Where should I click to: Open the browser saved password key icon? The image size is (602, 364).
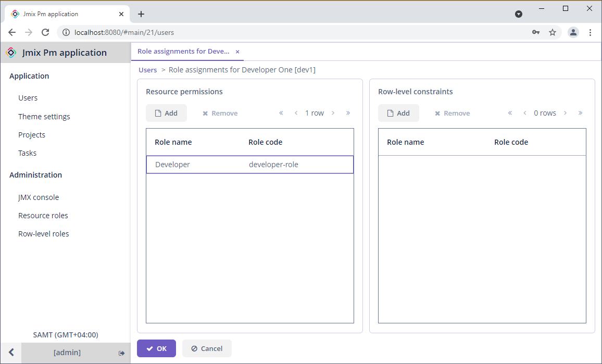pyautogui.click(x=535, y=32)
